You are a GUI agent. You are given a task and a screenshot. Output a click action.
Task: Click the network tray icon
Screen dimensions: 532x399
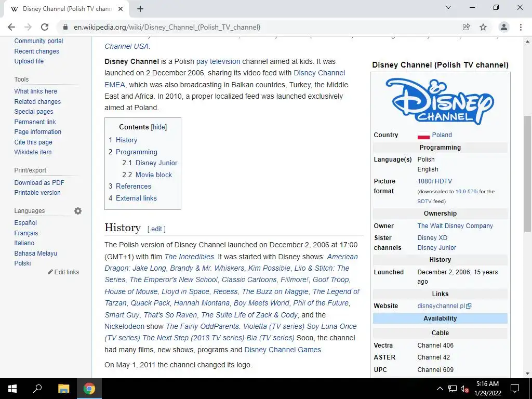(453, 389)
